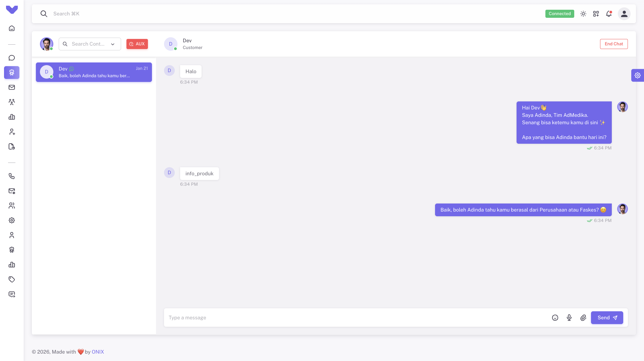Image resolution: width=644 pixels, height=361 pixels.
Task: Expand the contact search filter dropdown
Action: (x=113, y=44)
